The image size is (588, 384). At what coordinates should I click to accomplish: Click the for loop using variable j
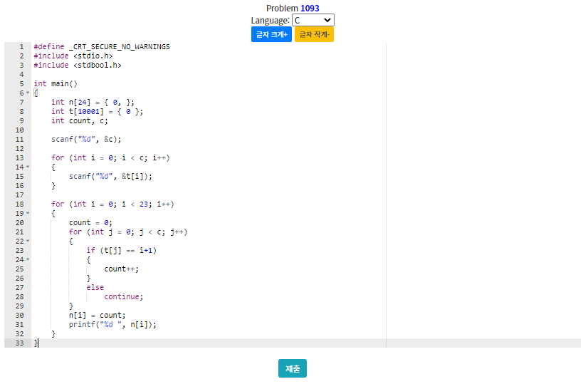pyautogui.click(x=128, y=232)
